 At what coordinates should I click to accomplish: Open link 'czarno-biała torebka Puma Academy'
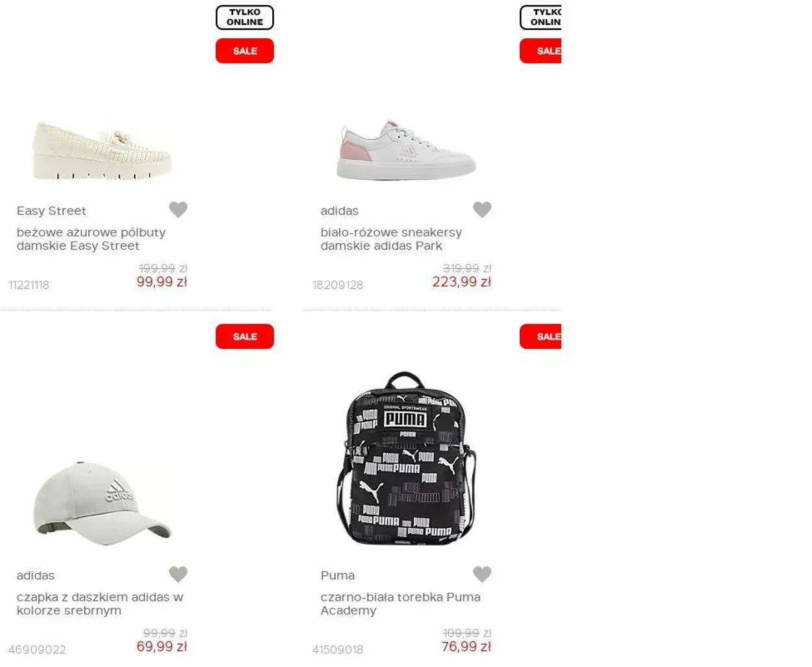[x=400, y=603]
